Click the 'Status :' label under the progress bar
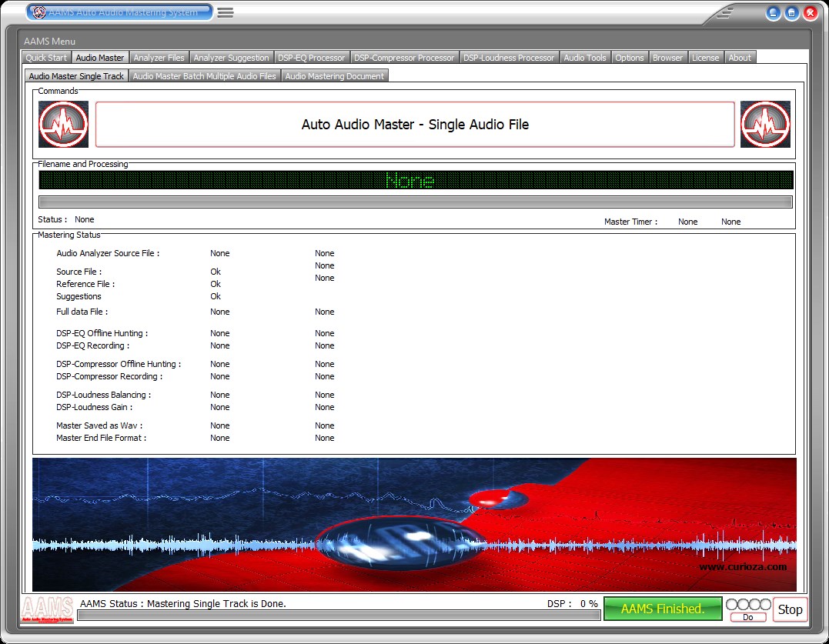829x644 pixels. click(x=52, y=219)
